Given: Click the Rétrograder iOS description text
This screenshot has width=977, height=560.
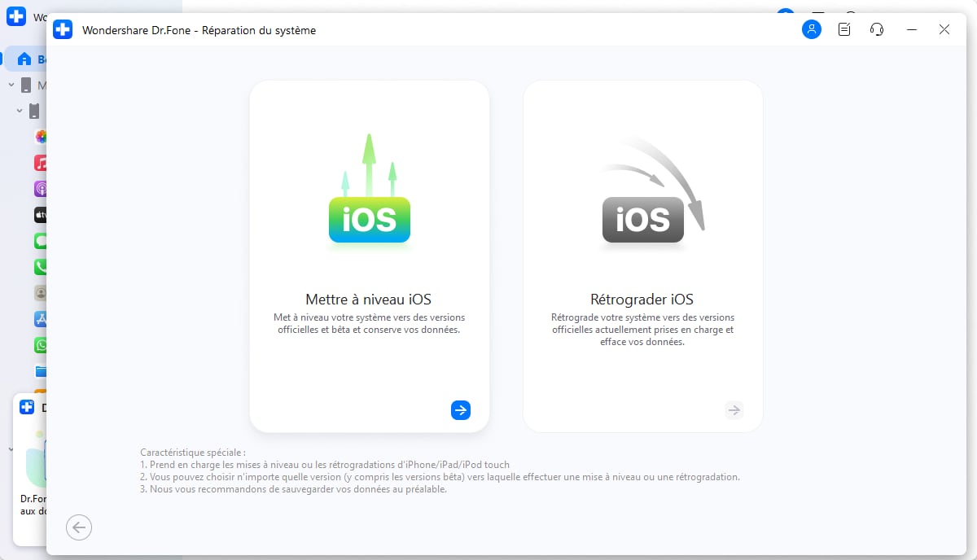Looking at the screenshot, I should pyautogui.click(x=642, y=330).
